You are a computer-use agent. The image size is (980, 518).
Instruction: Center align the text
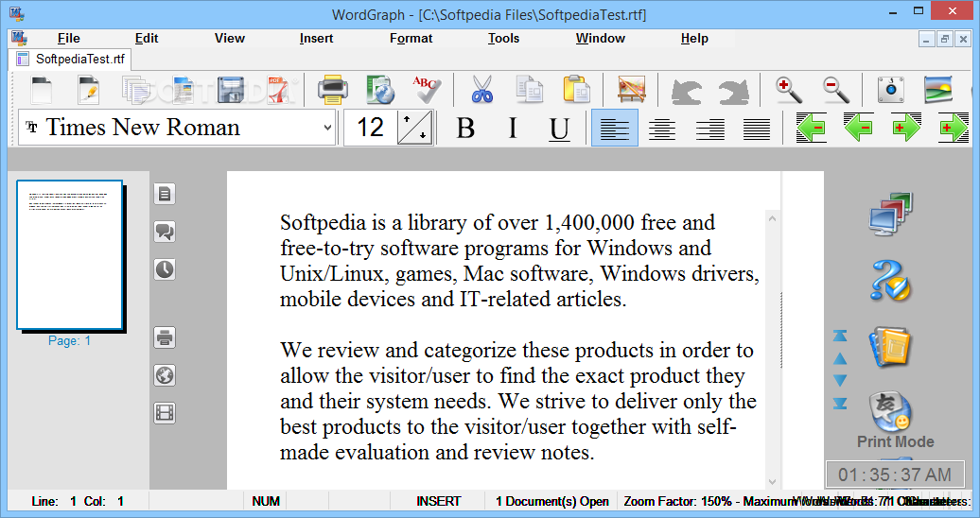tap(662, 129)
